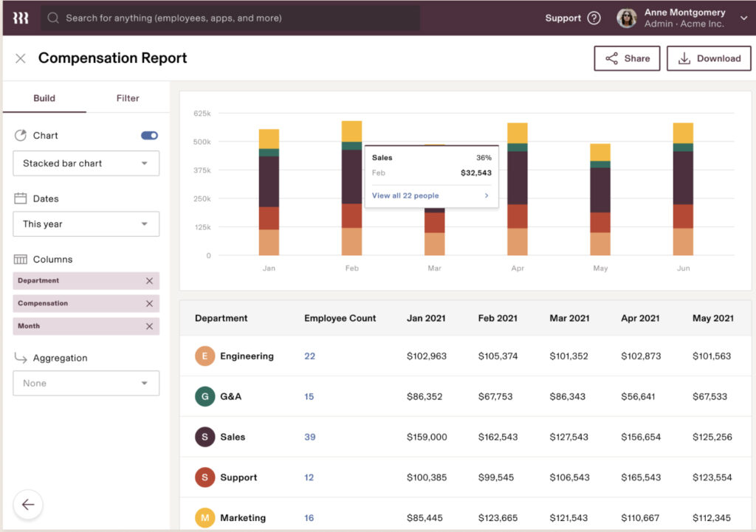The height and width of the screenshot is (532, 756).
Task: Click the back arrow button
Action: click(x=28, y=505)
